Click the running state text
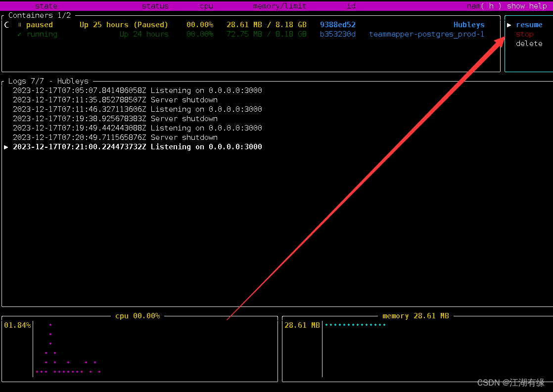This screenshot has width=553, height=392. coord(42,34)
